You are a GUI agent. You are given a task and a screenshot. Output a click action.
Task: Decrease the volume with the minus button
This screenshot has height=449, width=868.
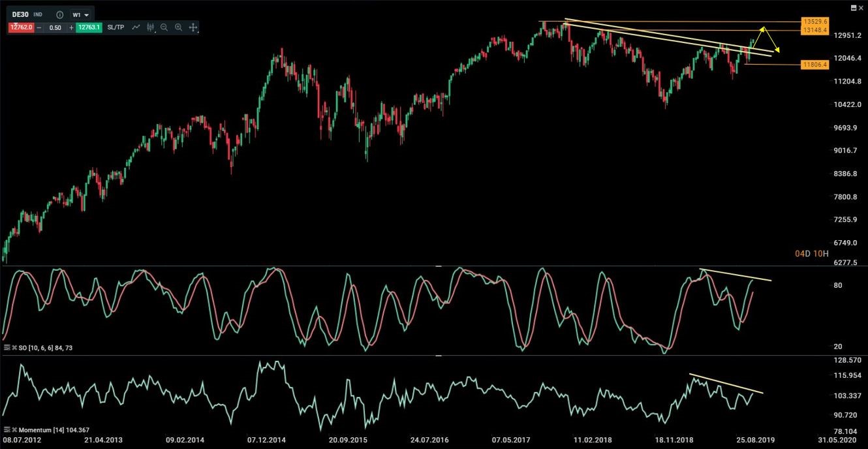click(x=39, y=27)
